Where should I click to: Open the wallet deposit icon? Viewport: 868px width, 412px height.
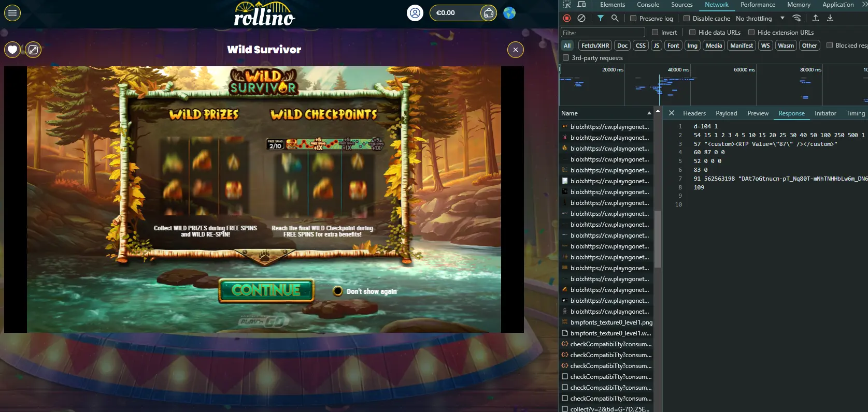[488, 13]
